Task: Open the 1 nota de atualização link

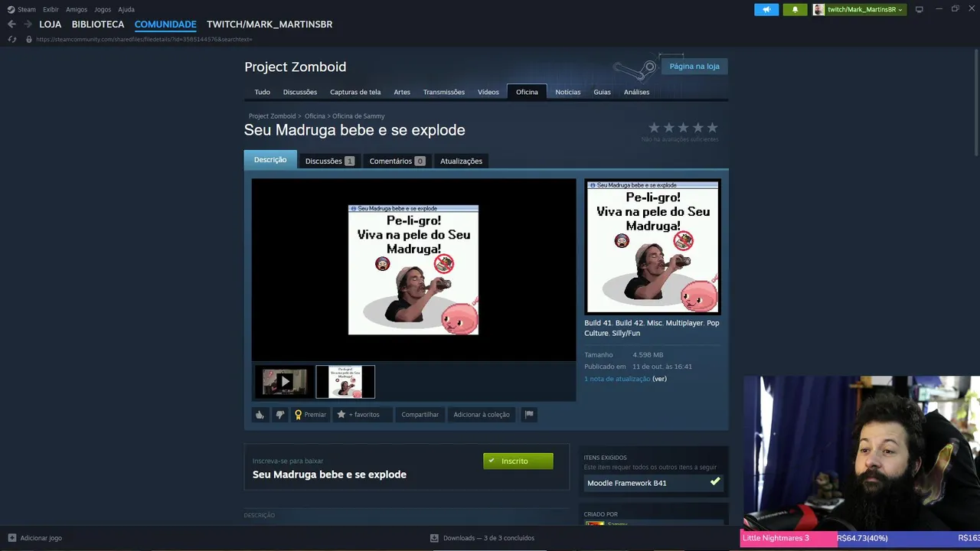Action: [617, 379]
